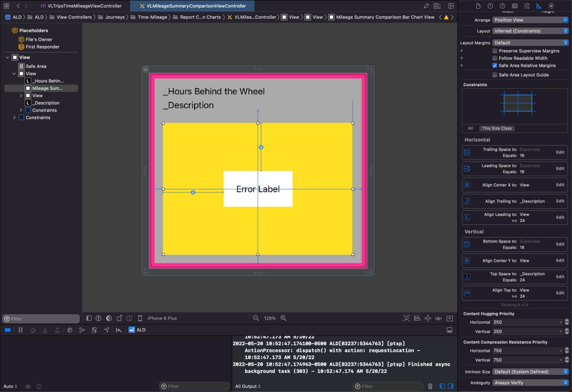Go back in editor history
Viewport: 572px width, 392px height.
(x=18, y=6)
